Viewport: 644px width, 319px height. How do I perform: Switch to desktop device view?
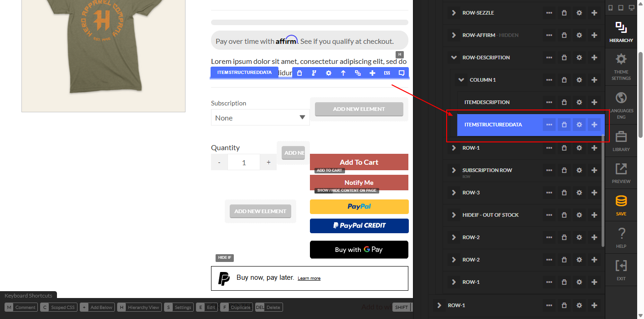click(x=631, y=8)
